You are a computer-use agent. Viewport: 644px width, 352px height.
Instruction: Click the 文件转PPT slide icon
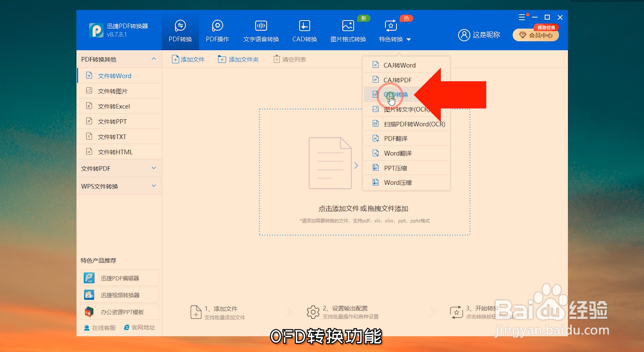tap(89, 121)
